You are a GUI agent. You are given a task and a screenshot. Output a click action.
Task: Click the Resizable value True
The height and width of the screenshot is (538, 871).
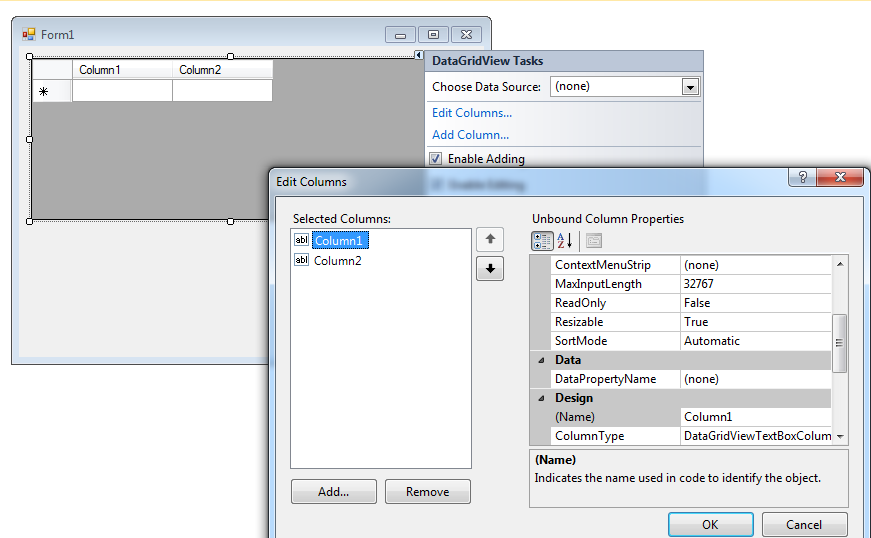coord(755,322)
